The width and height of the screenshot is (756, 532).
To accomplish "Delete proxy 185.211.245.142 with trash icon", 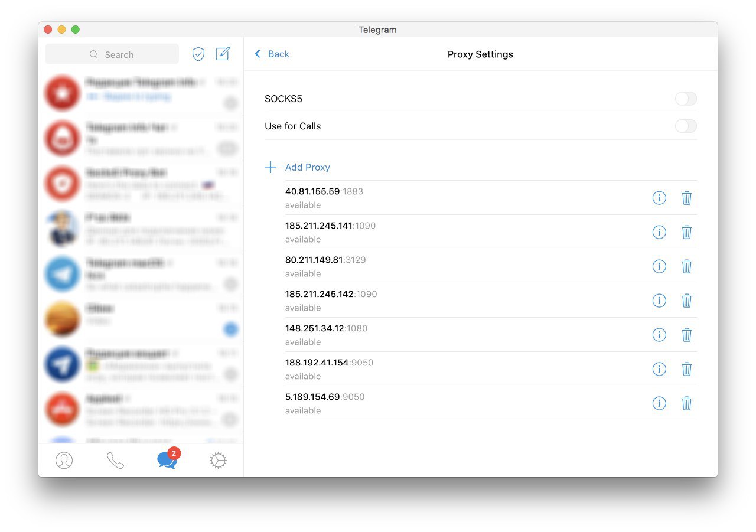I will coord(686,301).
